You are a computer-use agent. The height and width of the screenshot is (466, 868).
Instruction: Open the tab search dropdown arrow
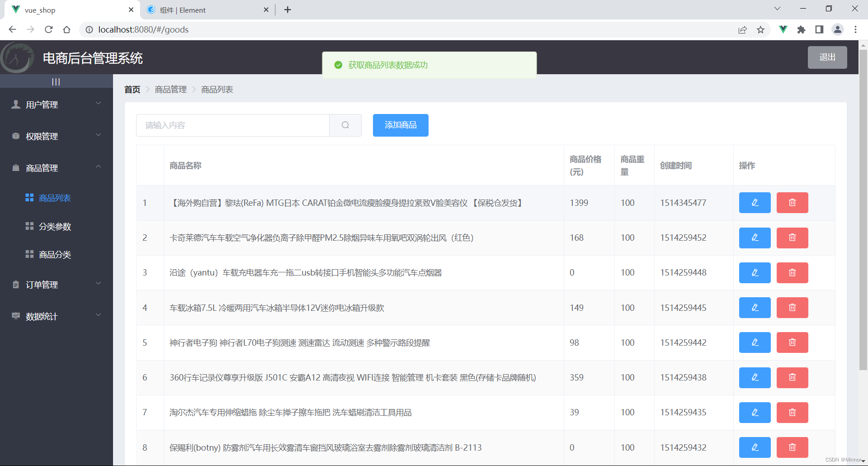point(777,9)
